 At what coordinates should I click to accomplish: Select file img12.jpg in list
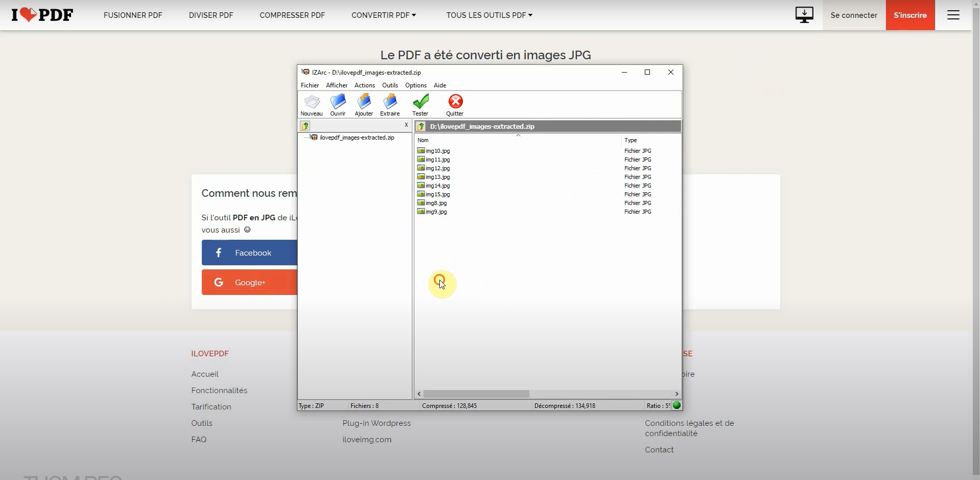click(437, 168)
